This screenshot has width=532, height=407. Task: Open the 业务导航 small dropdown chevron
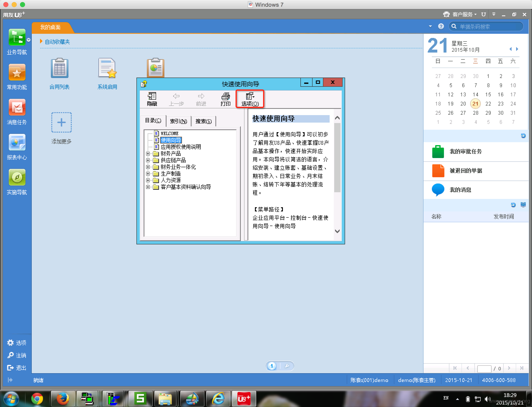click(x=29, y=40)
